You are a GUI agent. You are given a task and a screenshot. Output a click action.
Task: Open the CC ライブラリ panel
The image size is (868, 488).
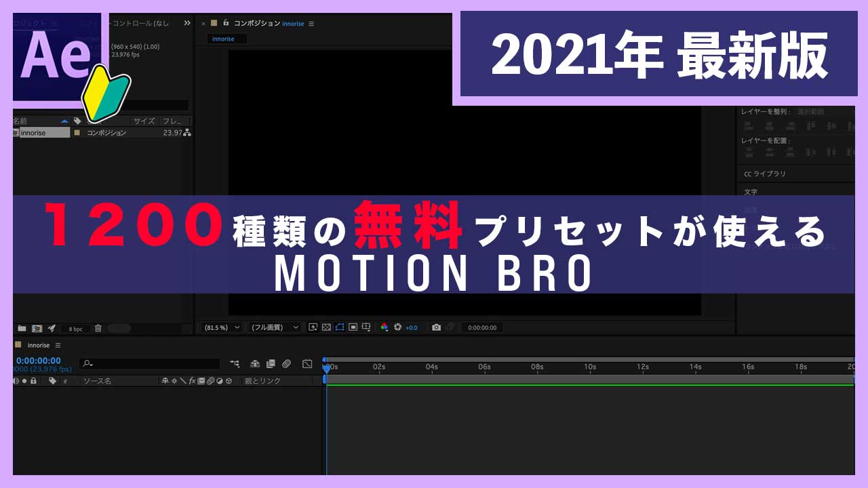765,174
